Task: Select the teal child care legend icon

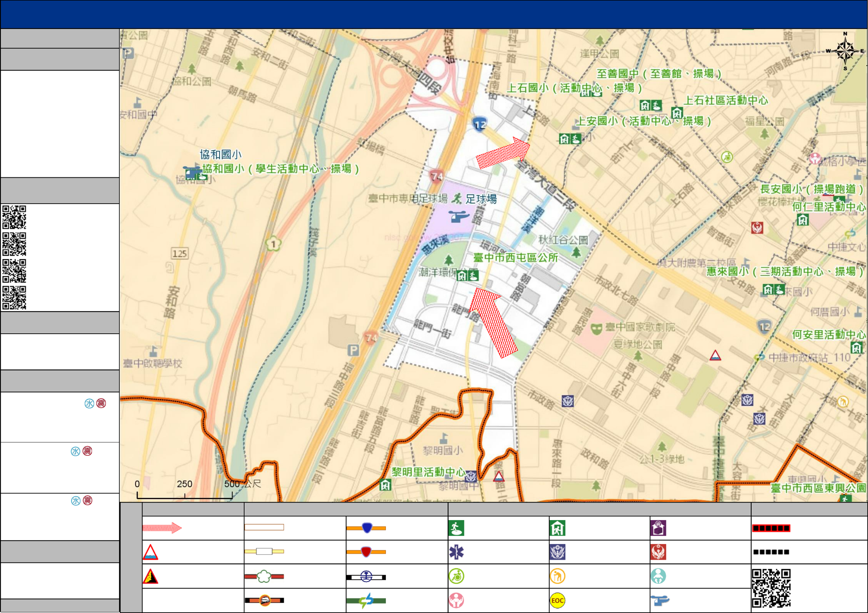Action: tap(658, 576)
